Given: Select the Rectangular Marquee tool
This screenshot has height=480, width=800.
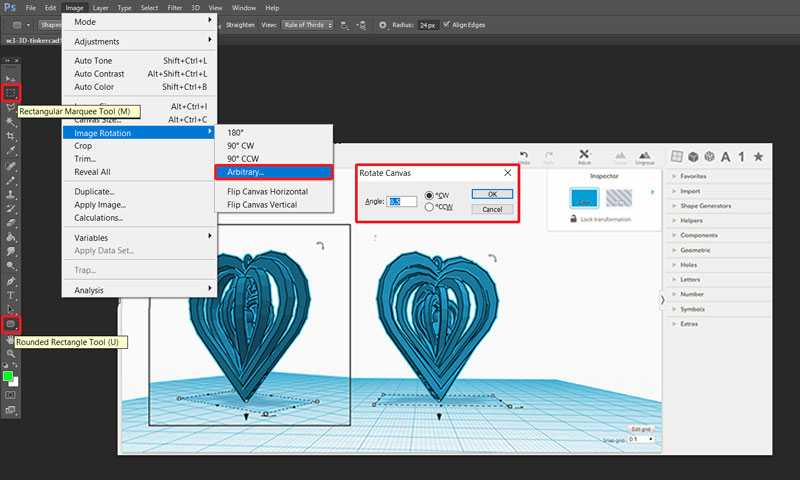Looking at the screenshot, I should click(11, 93).
